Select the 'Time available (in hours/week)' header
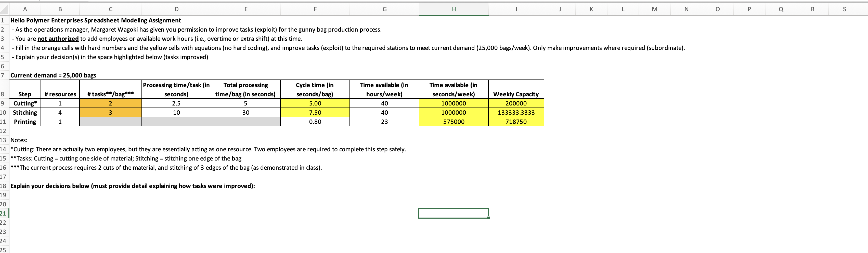The width and height of the screenshot is (868, 253). (x=384, y=90)
